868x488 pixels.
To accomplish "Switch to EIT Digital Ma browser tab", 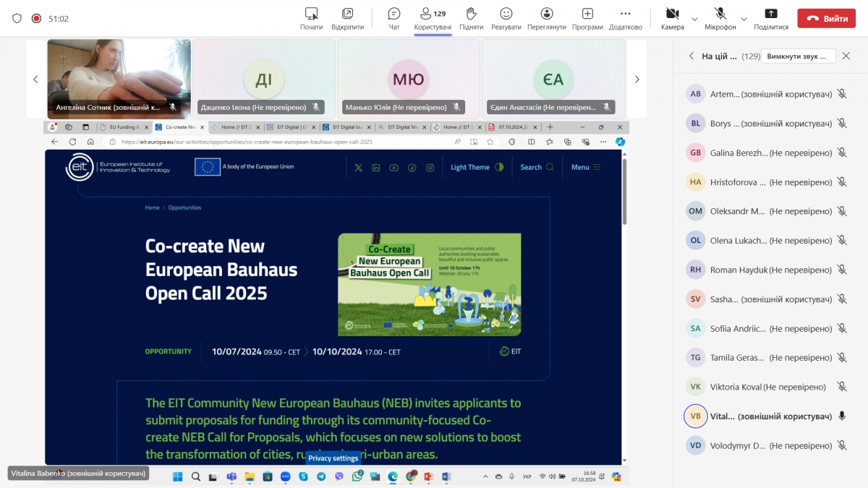I will pos(402,127).
